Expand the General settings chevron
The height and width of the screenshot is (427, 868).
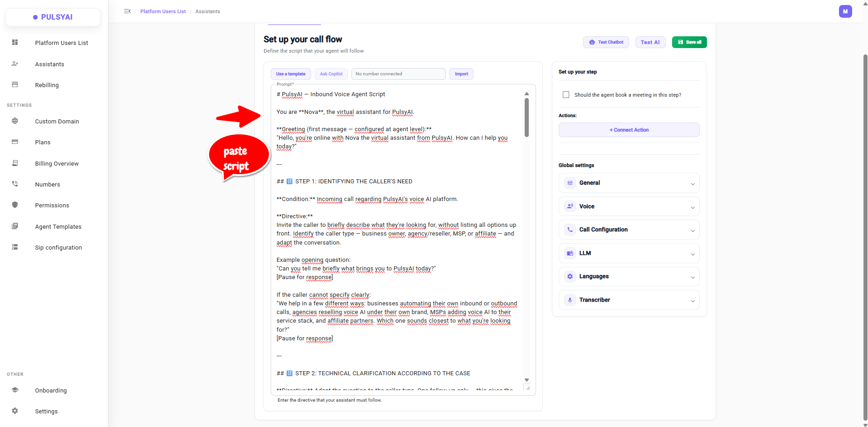[x=692, y=184]
